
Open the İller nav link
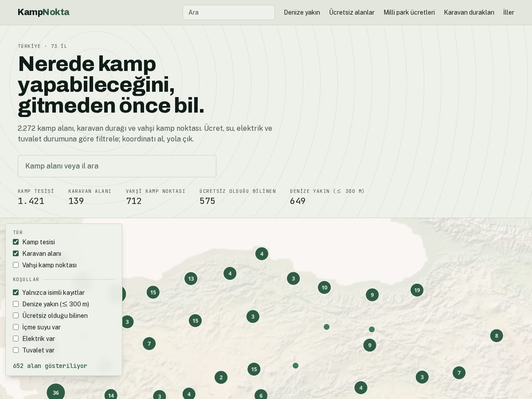pyautogui.click(x=509, y=12)
